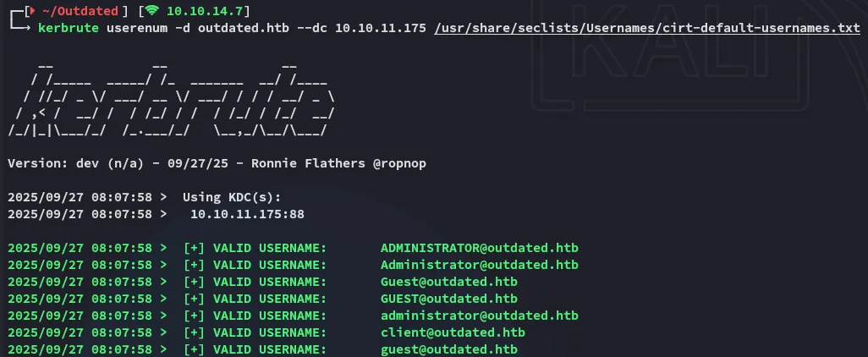Screen dimensions: 868x357
Task: Click the lowercase administrator@outdated.htb result
Action: (x=479, y=316)
